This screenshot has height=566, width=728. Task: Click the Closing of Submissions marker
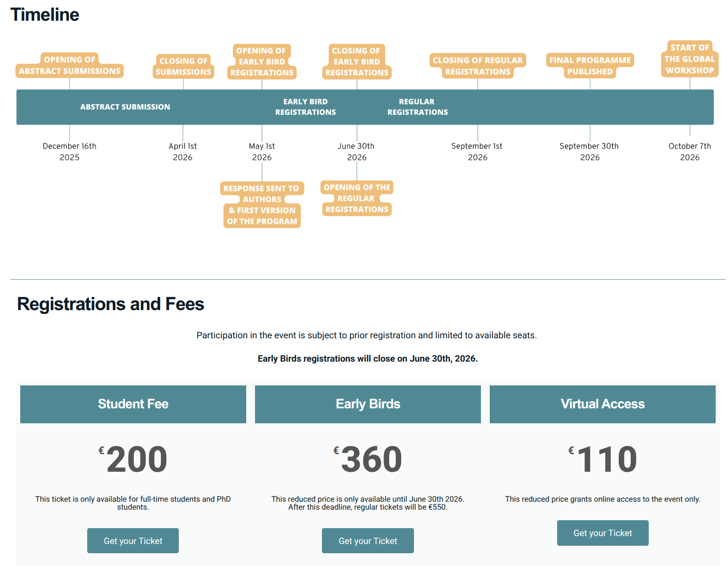pos(183,66)
